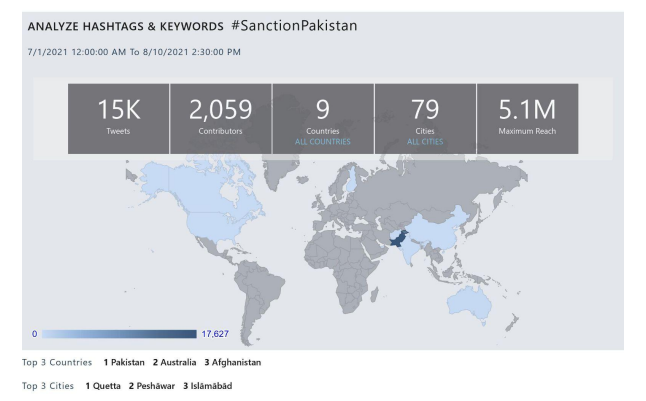Viewport: 646px width, 401px height.
Task: Open the ALL COUNTRIES link
Action: tap(323, 142)
